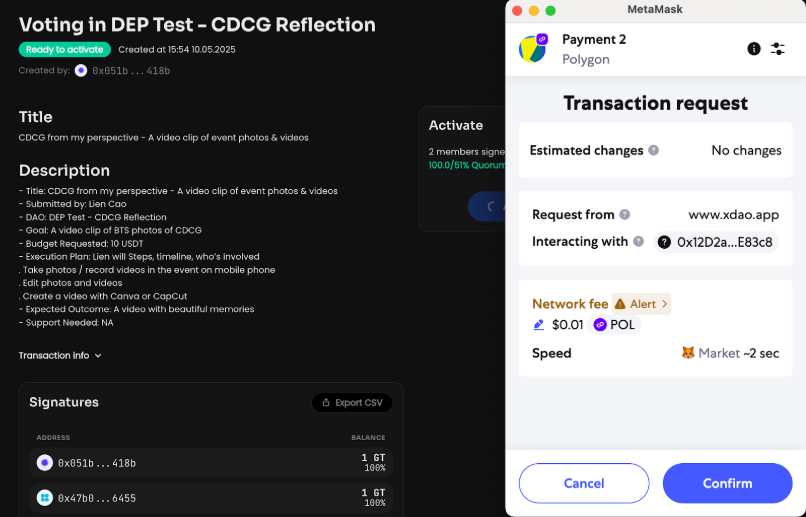Click the Payment 2 account avatar
This screenshot has height=517, width=806.
pyautogui.click(x=534, y=49)
